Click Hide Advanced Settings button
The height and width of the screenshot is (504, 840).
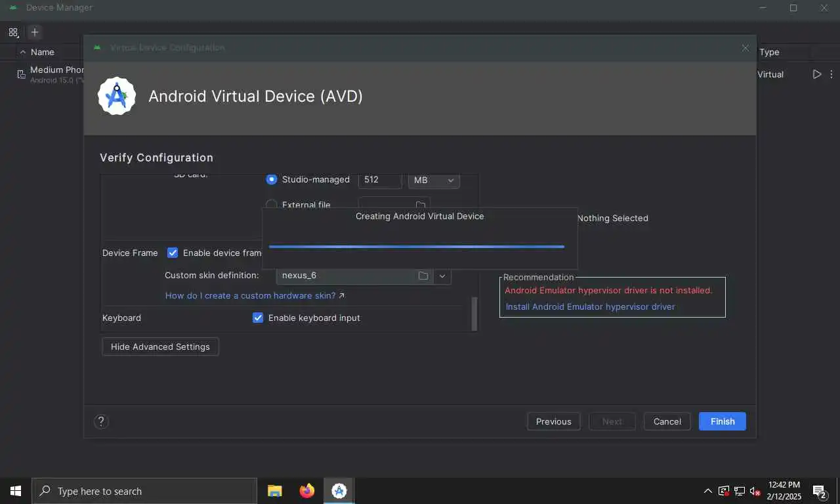point(160,346)
